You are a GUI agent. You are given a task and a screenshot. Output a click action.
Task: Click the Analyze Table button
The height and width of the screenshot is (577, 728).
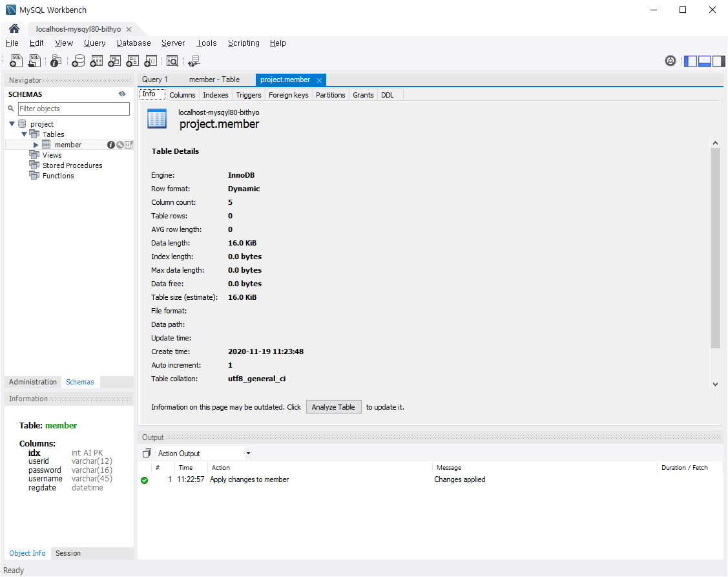(x=333, y=407)
